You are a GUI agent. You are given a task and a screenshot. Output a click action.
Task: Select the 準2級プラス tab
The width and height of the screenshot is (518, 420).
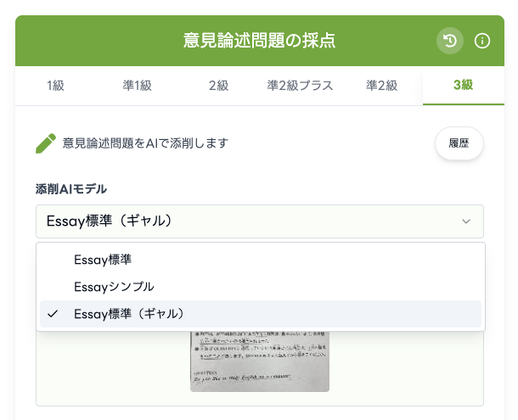pyautogui.click(x=300, y=85)
